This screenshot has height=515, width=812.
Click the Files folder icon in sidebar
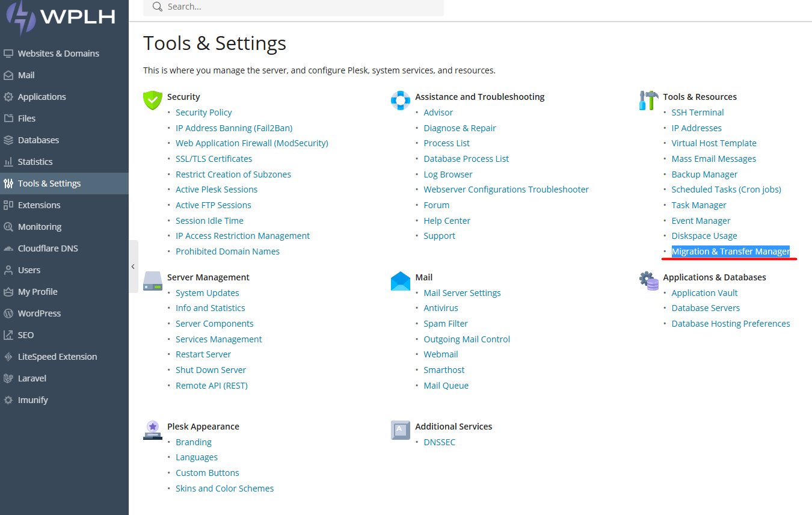8,119
